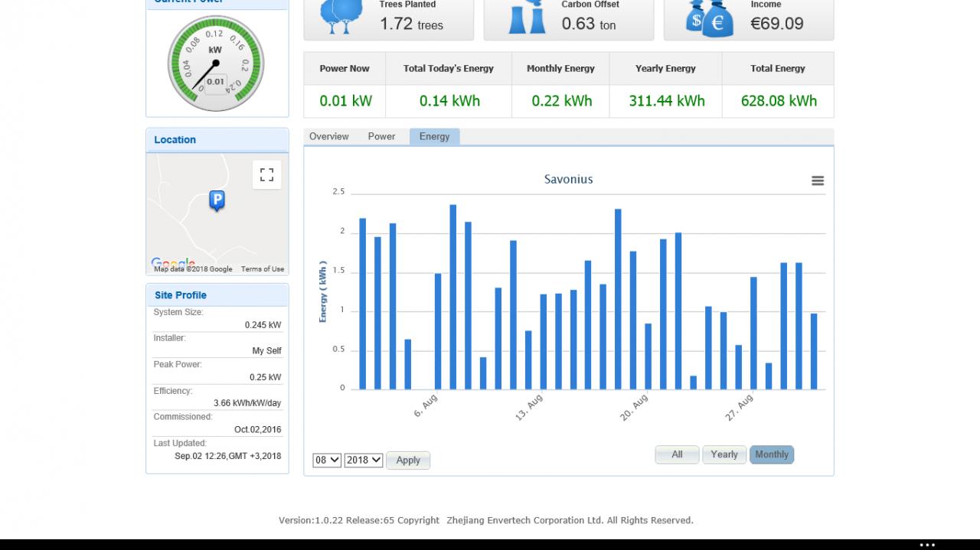This screenshot has width=980, height=550.
Task: Click the Efficiency value 3.66 kWh/kW/day
Action: point(247,403)
